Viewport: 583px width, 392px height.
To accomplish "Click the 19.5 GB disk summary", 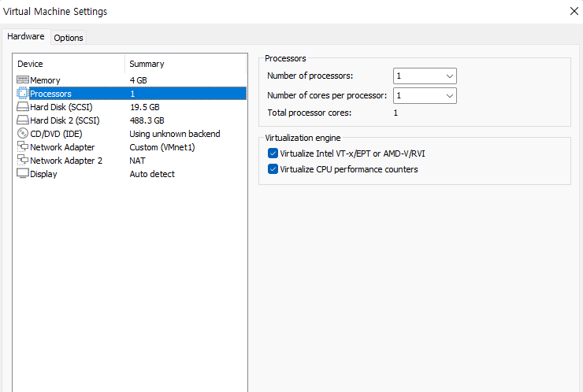I will click(x=145, y=107).
